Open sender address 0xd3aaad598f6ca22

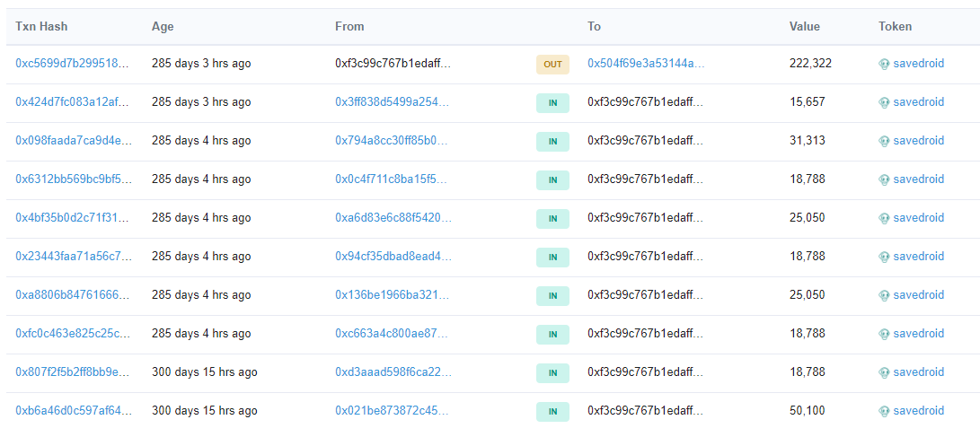click(393, 372)
